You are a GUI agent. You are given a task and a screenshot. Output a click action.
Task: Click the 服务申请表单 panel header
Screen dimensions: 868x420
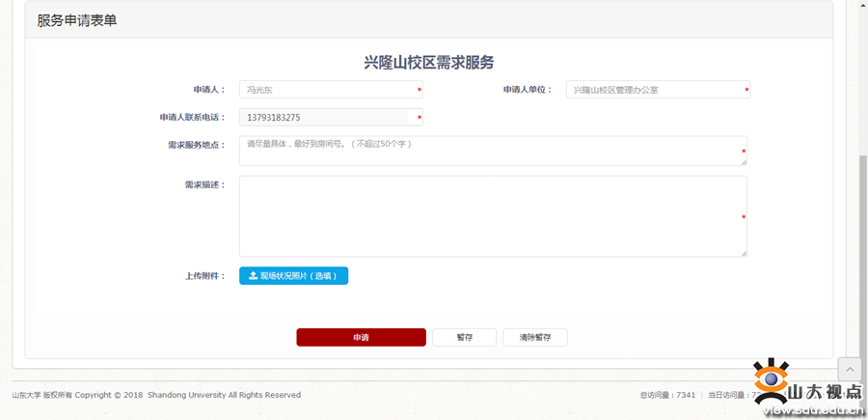click(77, 20)
